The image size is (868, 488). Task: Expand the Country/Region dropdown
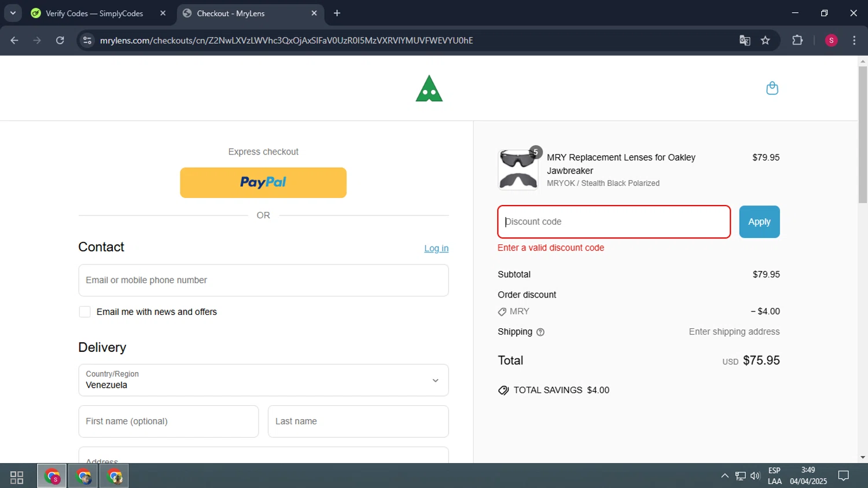(263, 380)
